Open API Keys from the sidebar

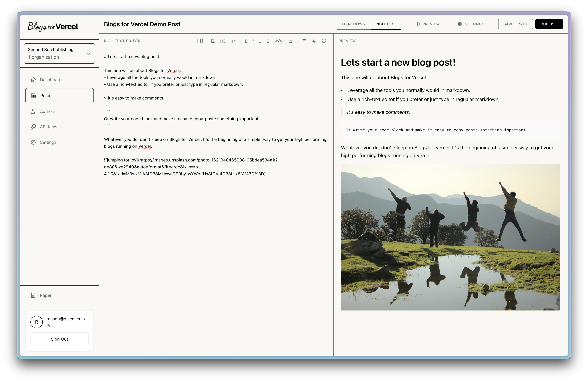[x=49, y=127]
